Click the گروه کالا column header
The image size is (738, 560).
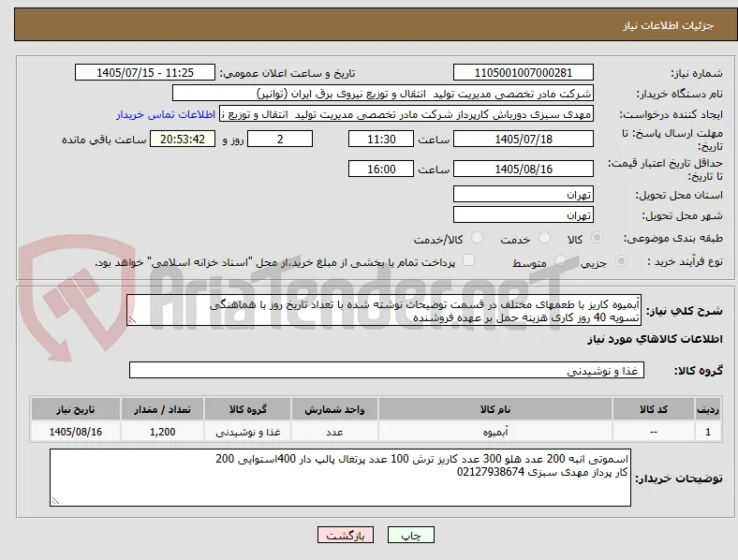pos(247,409)
